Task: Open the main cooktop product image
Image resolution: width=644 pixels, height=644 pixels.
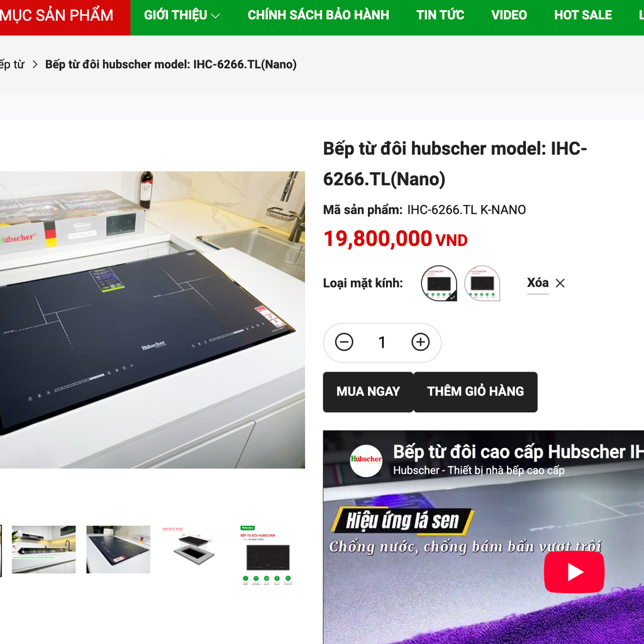Action: point(152,319)
